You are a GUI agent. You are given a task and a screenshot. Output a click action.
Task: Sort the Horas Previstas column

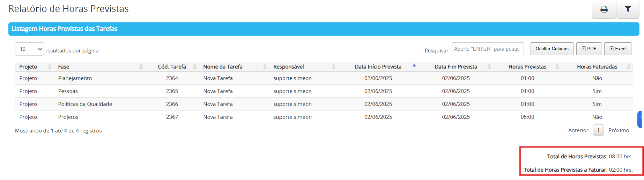pos(527,67)
